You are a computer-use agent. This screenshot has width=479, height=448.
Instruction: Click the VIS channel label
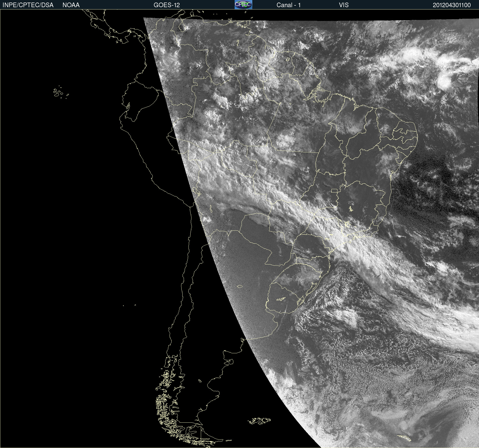point(344,5)
